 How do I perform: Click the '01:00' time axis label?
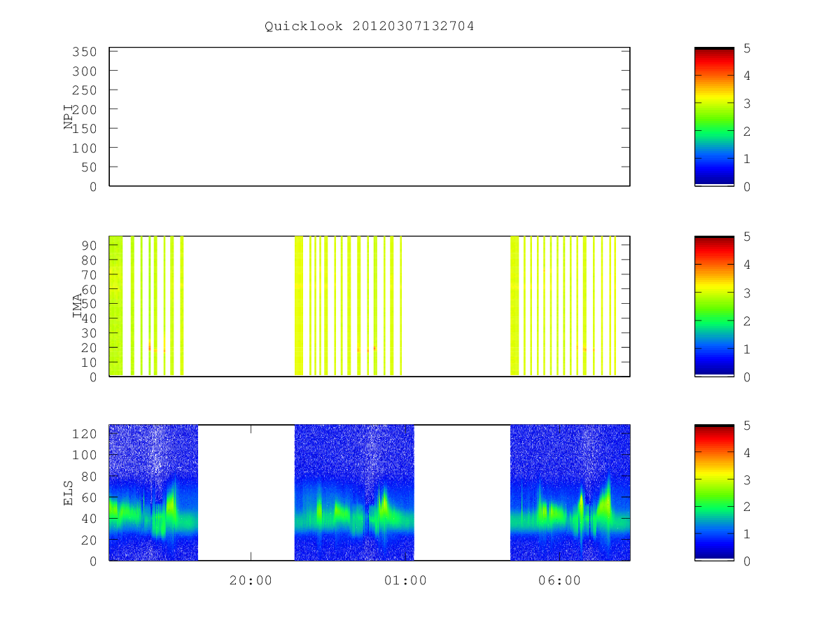pos(405,580)
